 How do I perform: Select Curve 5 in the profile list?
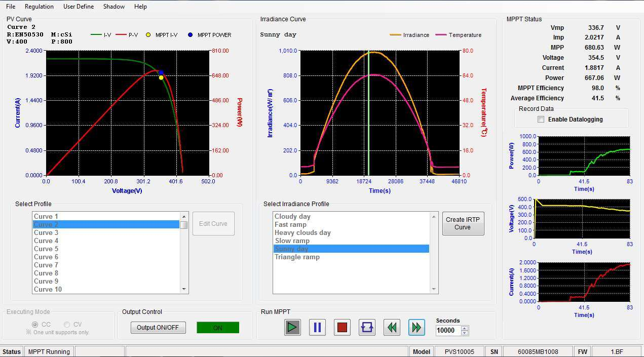coord(106,249)
